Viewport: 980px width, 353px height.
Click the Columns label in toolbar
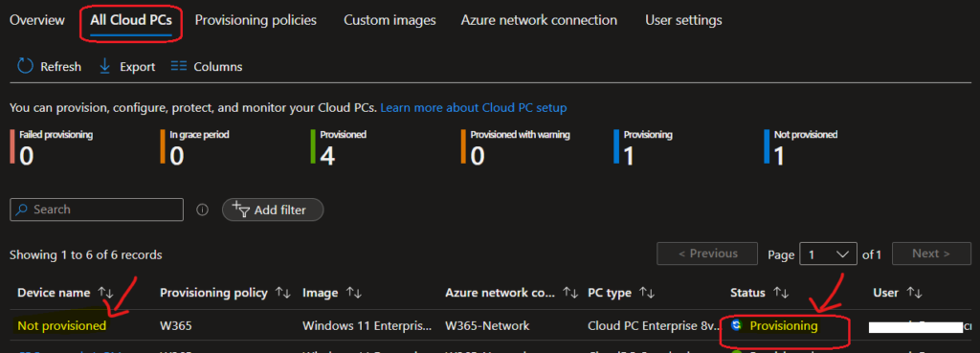click(x=218, y=67)
